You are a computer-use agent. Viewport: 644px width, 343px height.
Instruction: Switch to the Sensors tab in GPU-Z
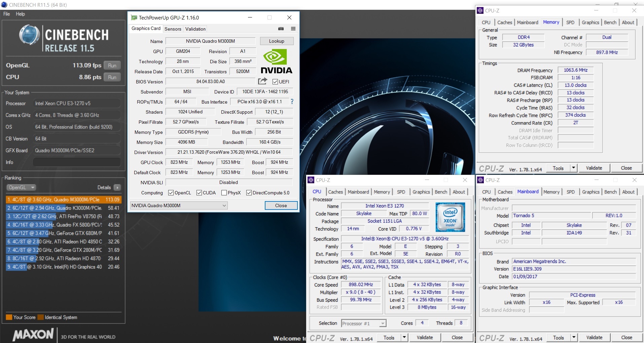173,29
